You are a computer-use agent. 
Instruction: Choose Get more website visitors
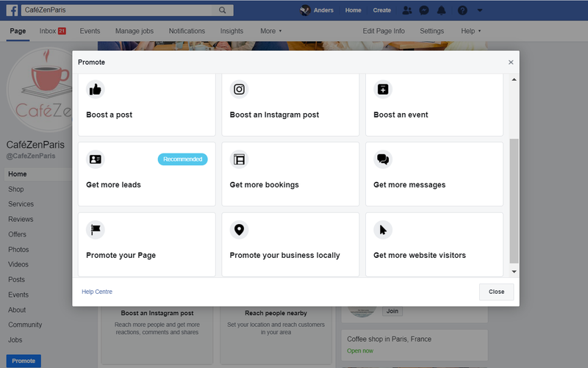[x=434, y=245]
